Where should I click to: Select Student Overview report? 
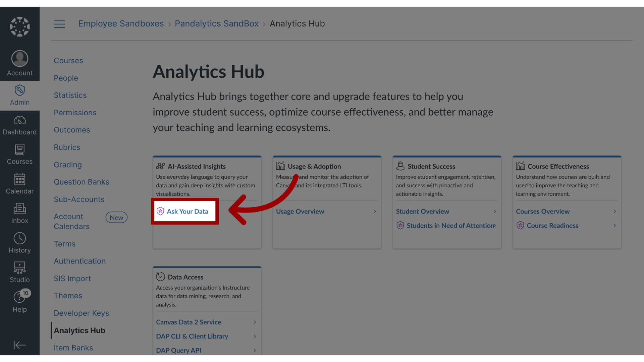(422, 211)
